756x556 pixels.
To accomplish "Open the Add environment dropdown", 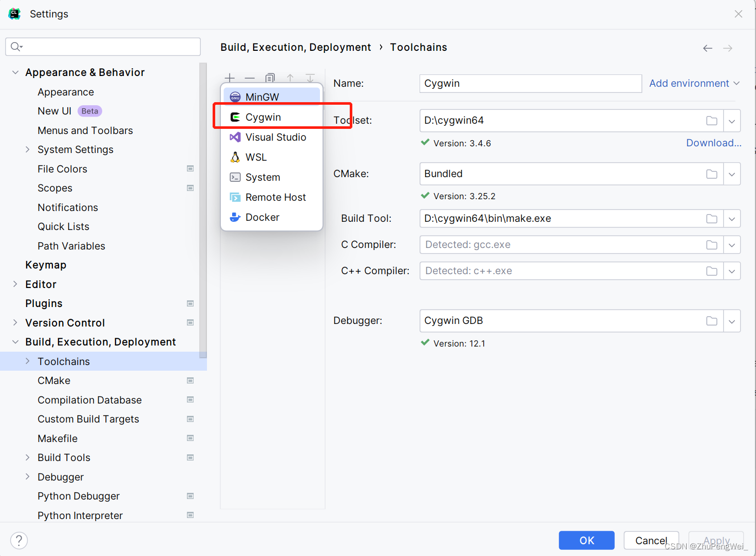I will pyautogui.click(x=694, y=83).
